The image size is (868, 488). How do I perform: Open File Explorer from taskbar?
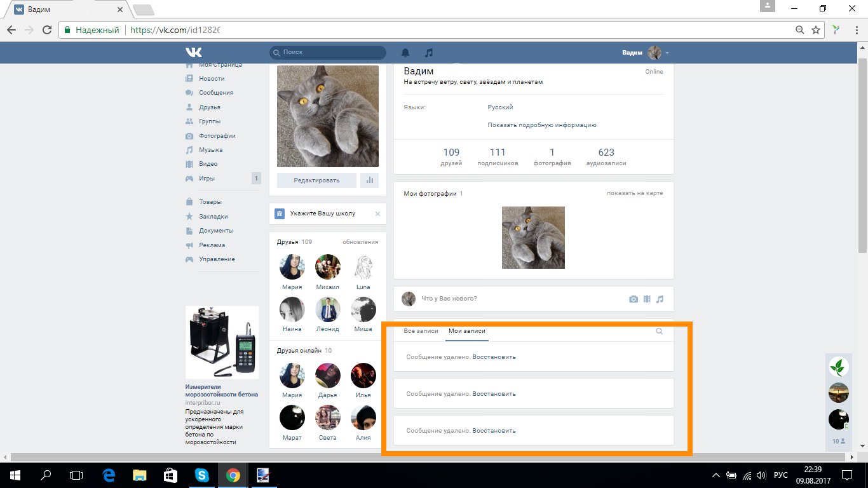[140, 475]
